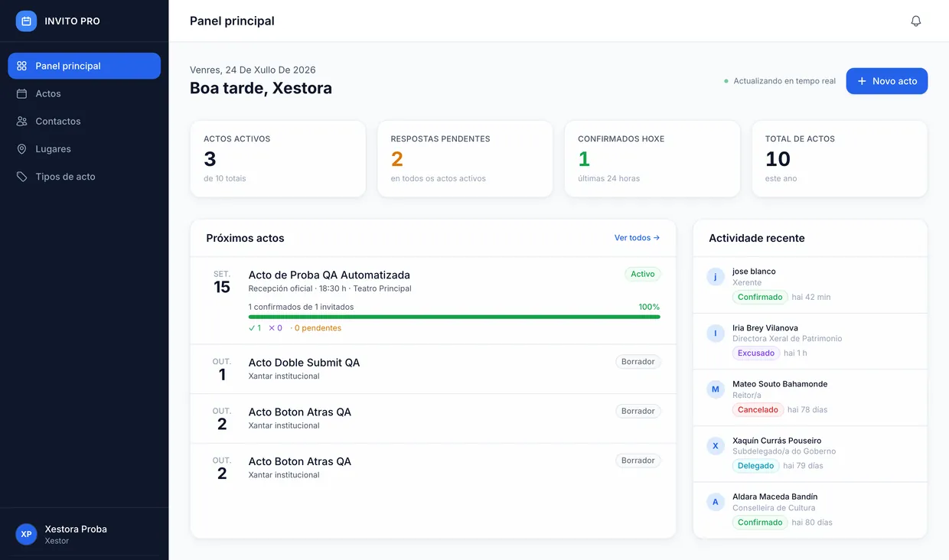
Task: Click 'hai 78 días' timestamp
Action: [807, 410]
